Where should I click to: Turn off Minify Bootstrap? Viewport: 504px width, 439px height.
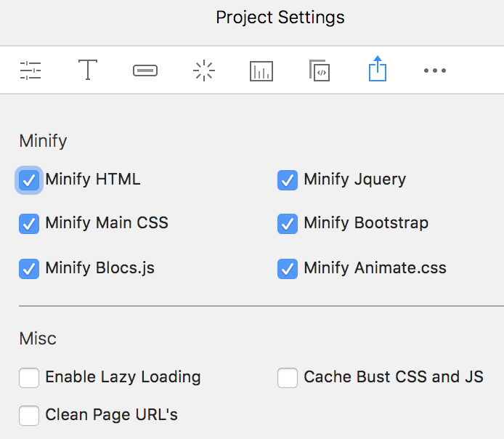coord(288,224)
